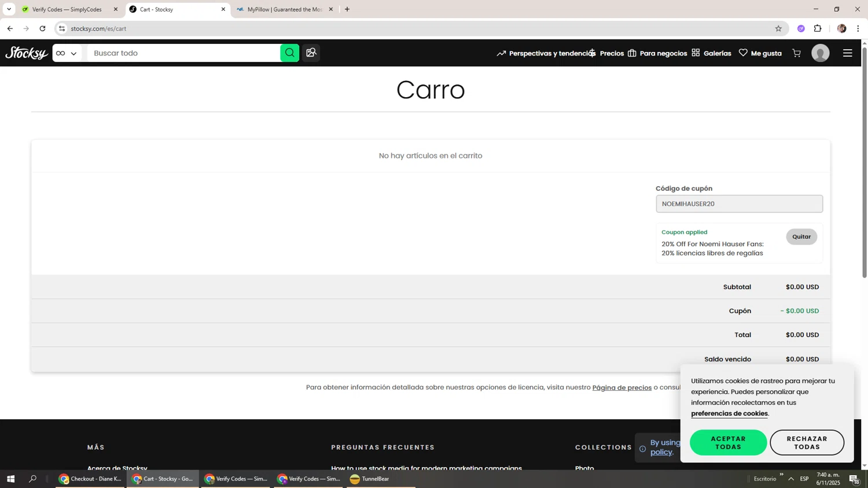Viewport: 868px width, 488px height.
Task: Go back to previous page
Action: point(10,28)
